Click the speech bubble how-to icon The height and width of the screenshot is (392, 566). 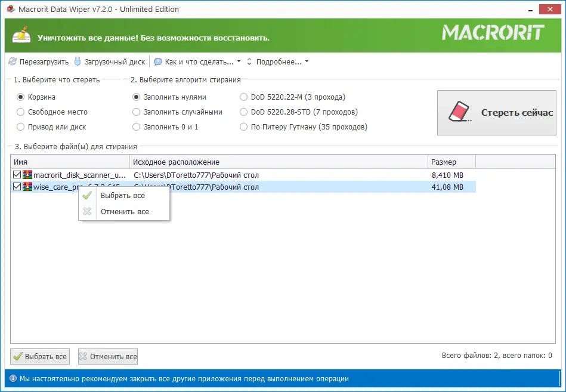157,61
